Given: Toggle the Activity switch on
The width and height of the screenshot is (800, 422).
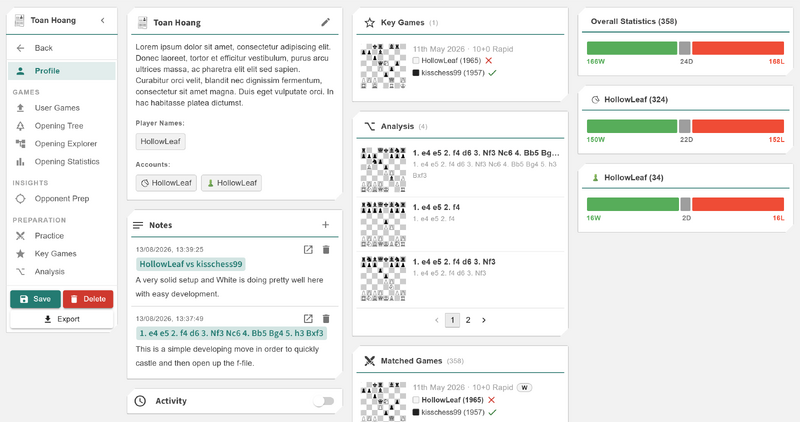Looking at the screenshot, I should click(x=324, y=401).
